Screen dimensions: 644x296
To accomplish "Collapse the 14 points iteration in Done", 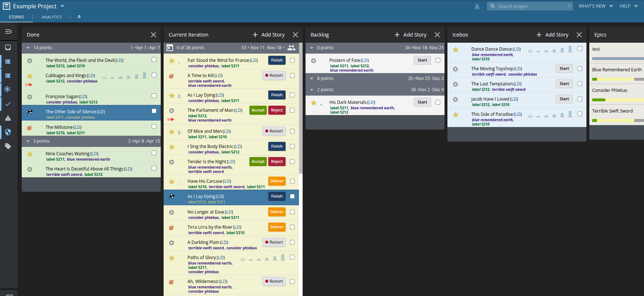I will click(x=28, y=48).
